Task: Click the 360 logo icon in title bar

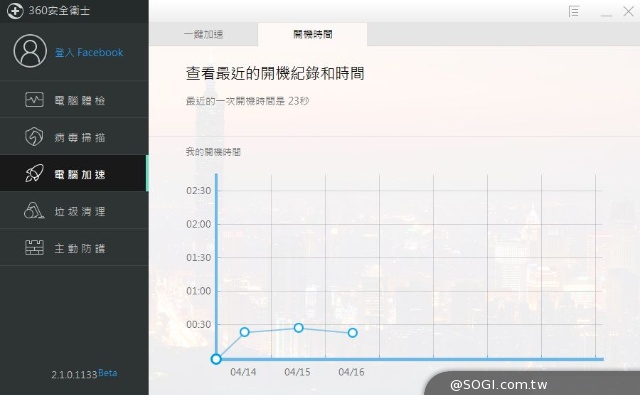Action: click(15, 11)
